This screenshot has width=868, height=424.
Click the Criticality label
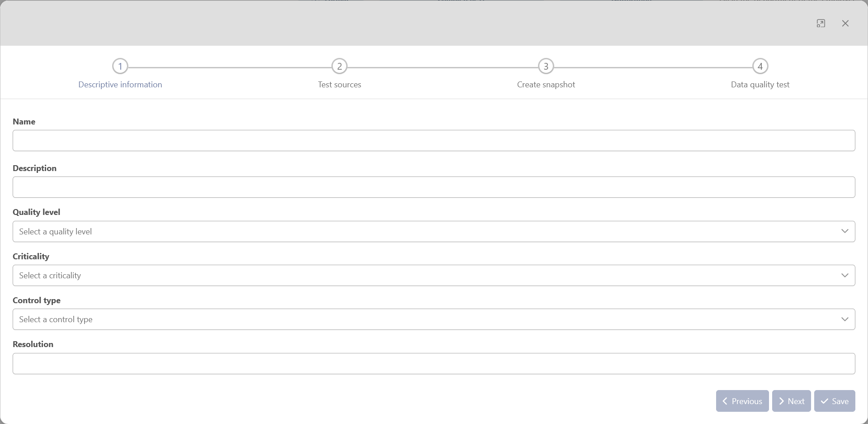[31, 257]
